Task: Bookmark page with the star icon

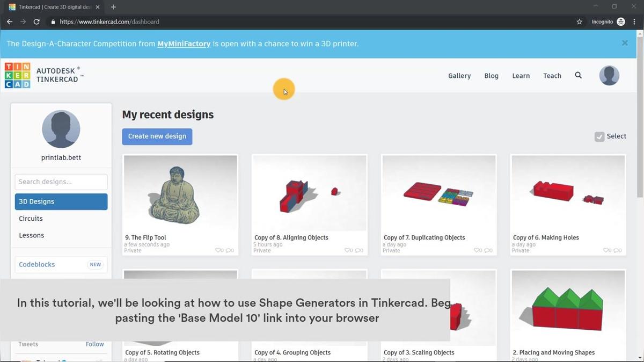Action: [579, 21]
